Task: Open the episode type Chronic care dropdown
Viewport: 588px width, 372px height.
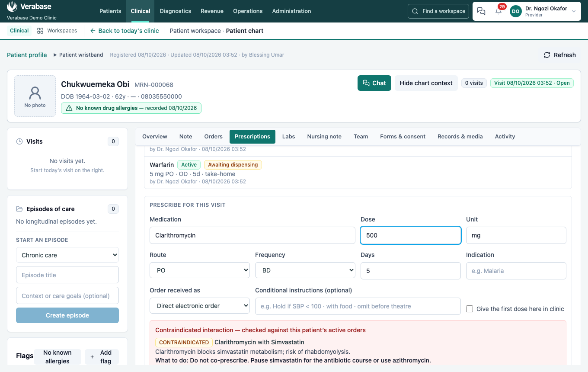Action: [67, 255]
